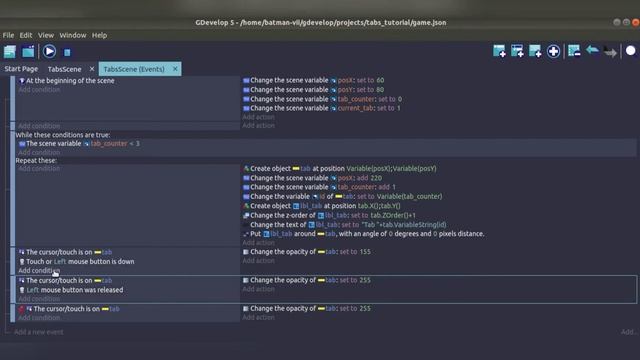Select 'Left mouse button was released' condition
This screenshot has width=640, height=360.
click(x=71, y=290)
